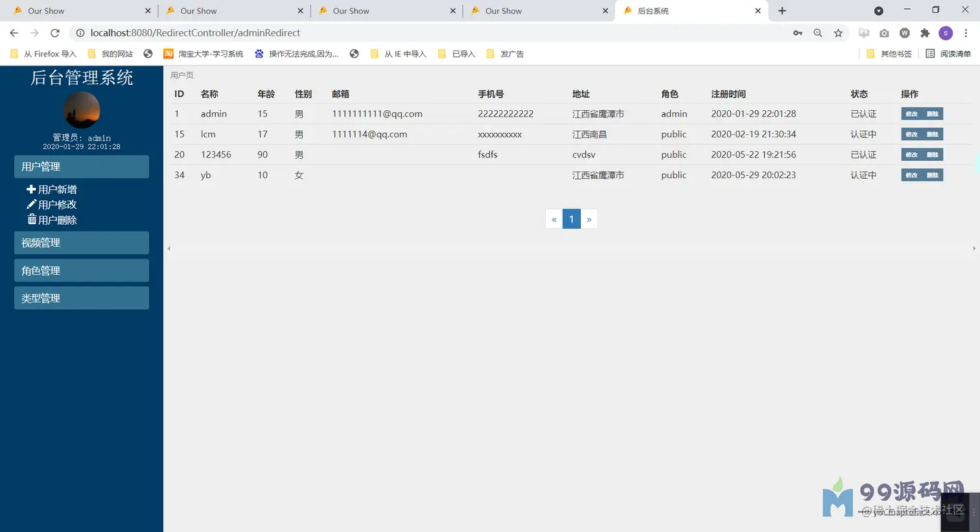
Task: Open the 阅读清单 reading list
Action: [x=948, y=54]
